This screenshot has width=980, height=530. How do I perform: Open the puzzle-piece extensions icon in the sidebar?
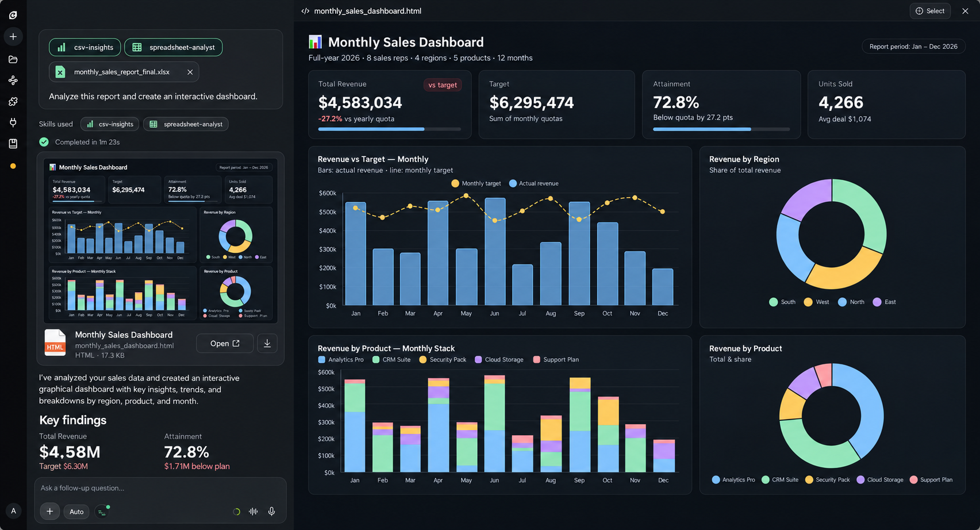click(x=13, y=102)
